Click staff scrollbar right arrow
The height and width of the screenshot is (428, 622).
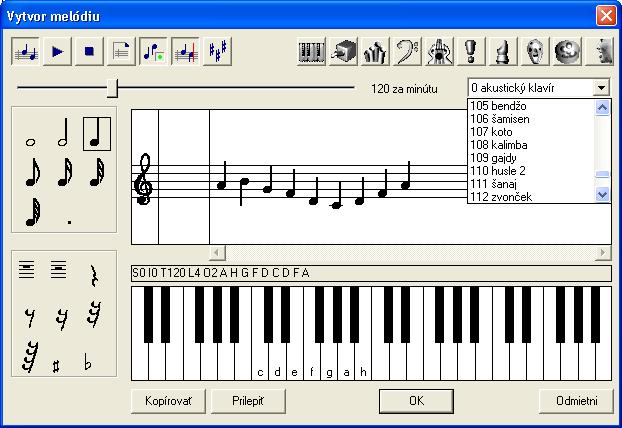[x=603, y=252]
